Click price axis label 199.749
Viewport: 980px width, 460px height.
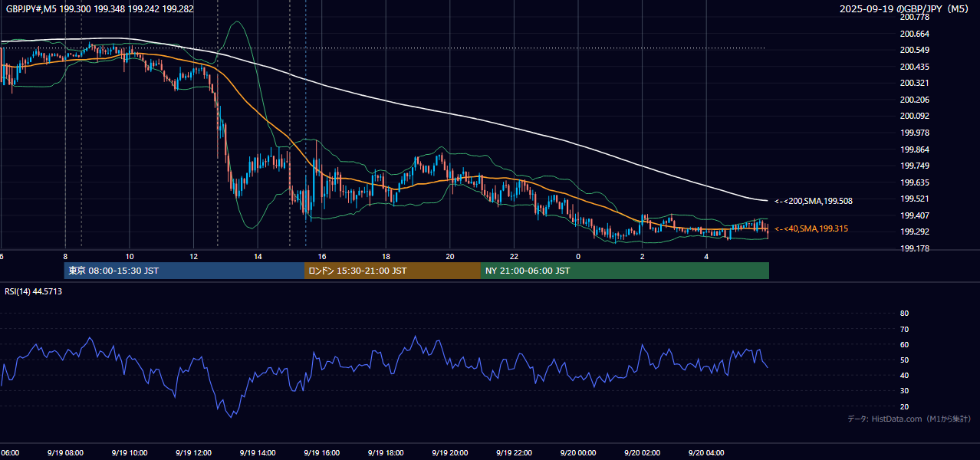pyautogui.click(x=914, y=166)
